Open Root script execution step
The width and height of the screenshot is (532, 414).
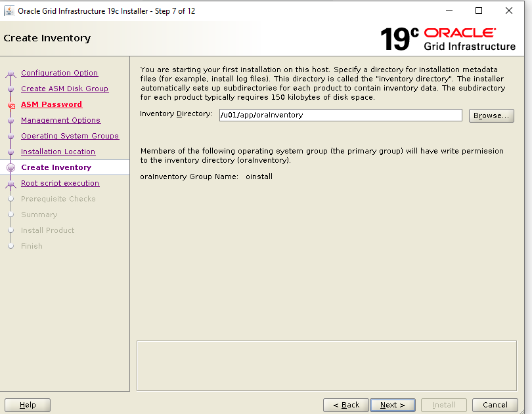pos(60,183)
